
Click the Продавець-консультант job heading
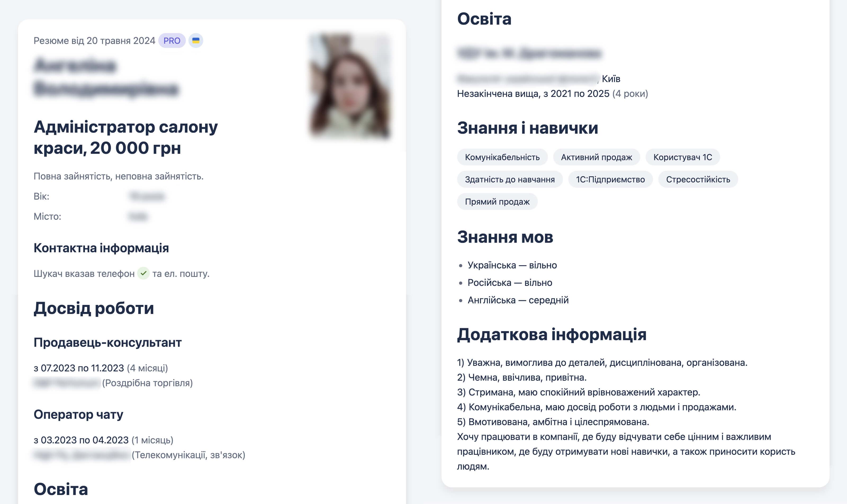107,342
